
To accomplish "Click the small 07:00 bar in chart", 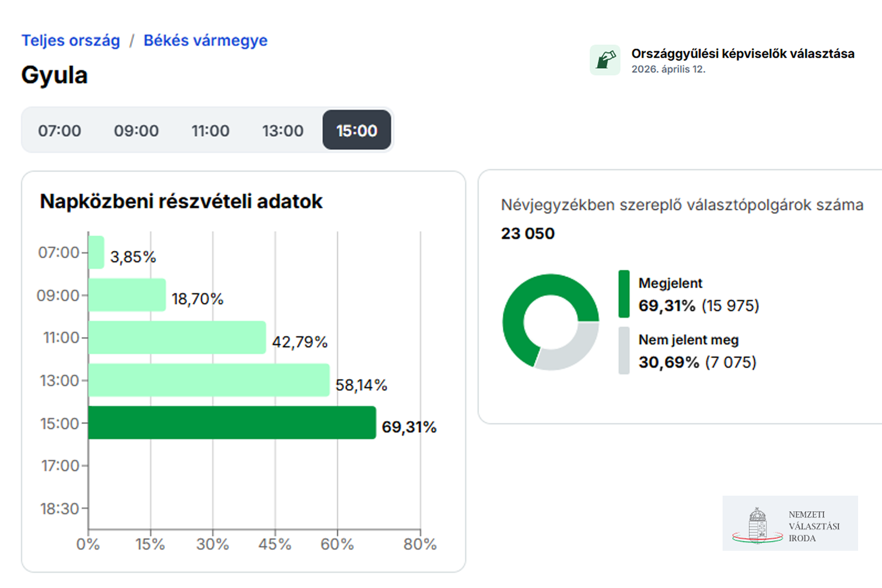I will tap(96, 252).
